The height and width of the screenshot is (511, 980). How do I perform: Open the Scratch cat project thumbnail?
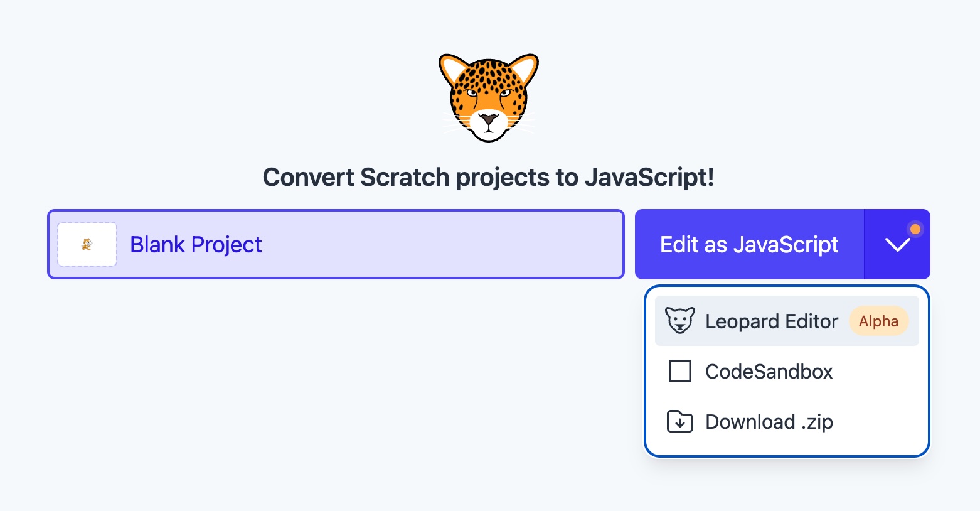pos(87,244)
